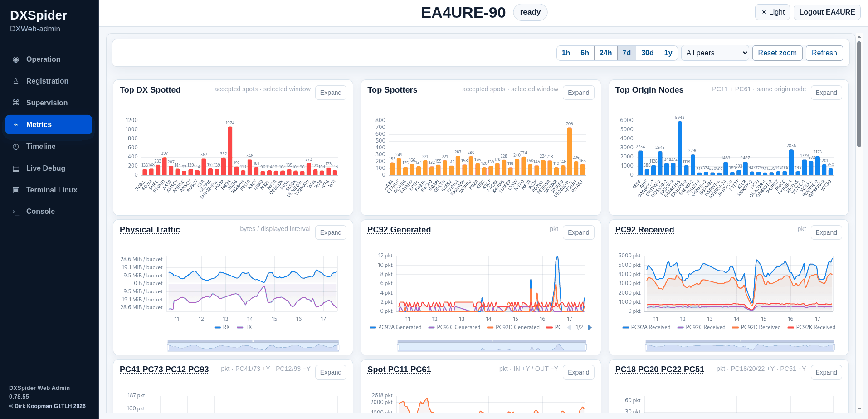
Task: Go to next legend page arrow in PC92 Generated
Action: tap(590, 327)
